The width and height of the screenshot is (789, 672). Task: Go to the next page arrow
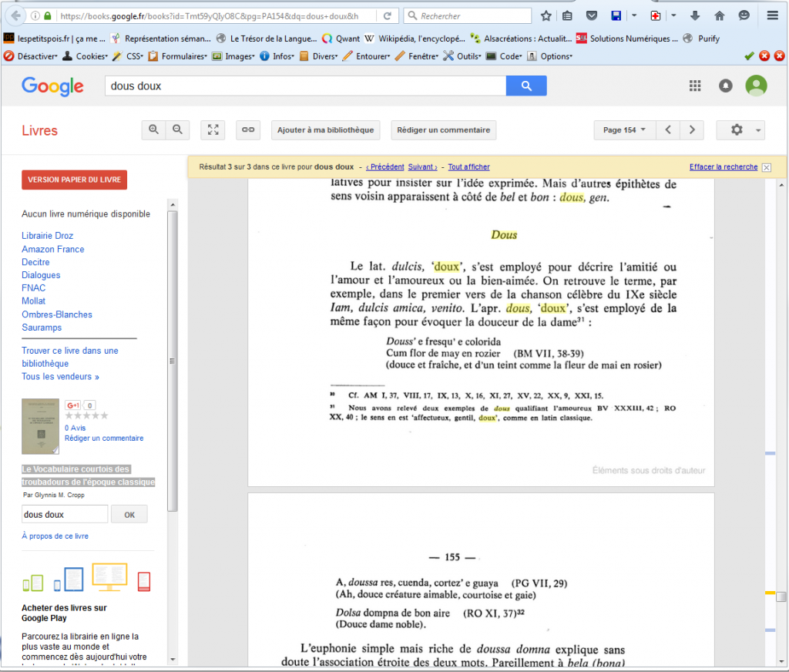pyautogui.click(x=692, y=130)
